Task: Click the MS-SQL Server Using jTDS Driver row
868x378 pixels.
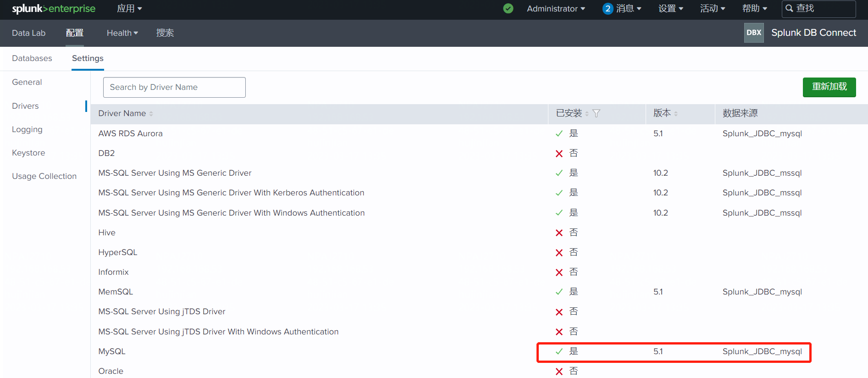Action: click(x=479, y=311)
